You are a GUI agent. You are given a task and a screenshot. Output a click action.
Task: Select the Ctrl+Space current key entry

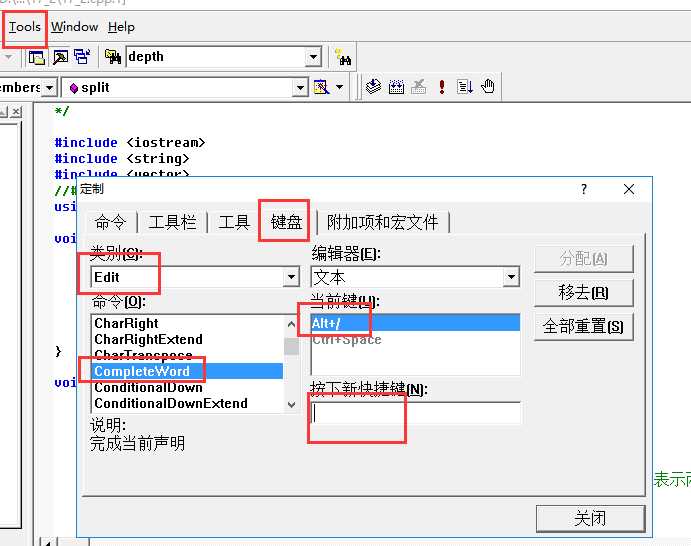[415, 339]
